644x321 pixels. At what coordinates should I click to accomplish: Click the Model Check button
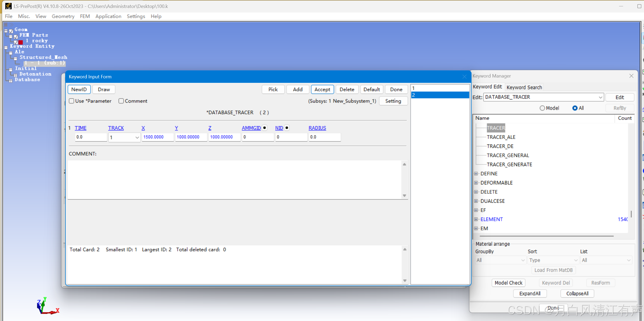[508, 283]
